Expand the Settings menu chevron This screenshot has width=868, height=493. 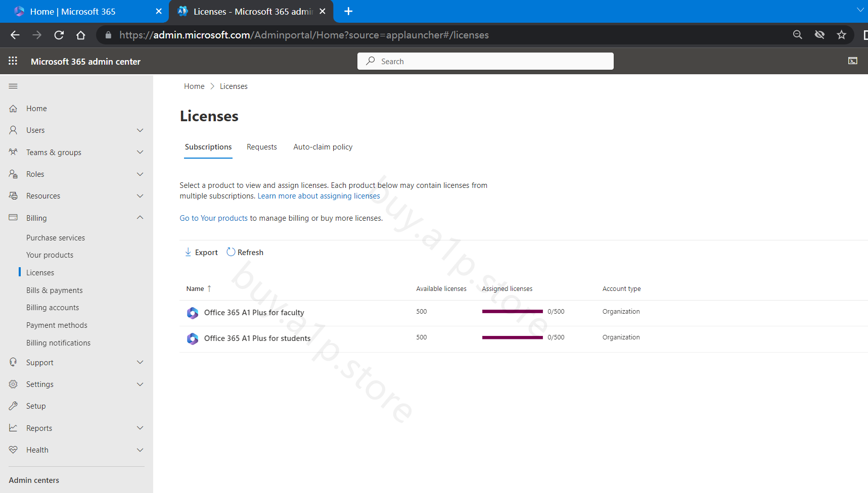tap(140, 384)
